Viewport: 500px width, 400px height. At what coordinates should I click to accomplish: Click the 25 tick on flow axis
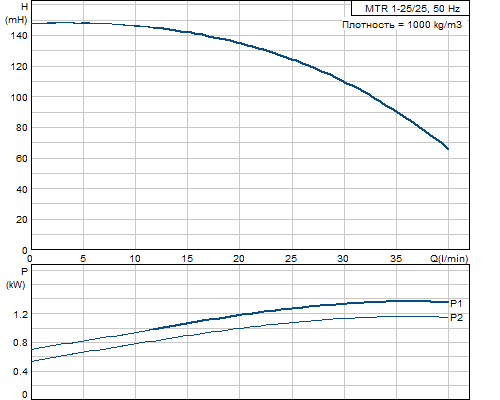tap(291, 259)
